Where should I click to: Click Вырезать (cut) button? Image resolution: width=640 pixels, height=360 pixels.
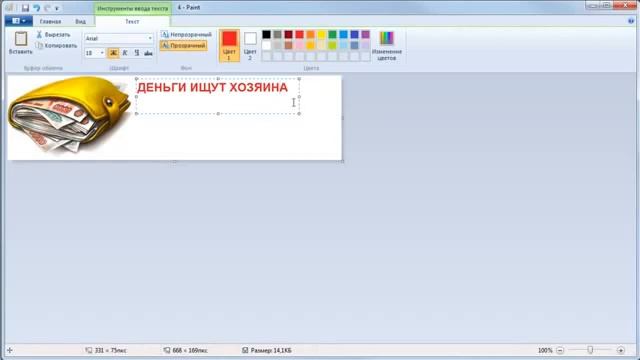(x=53, y=35)
